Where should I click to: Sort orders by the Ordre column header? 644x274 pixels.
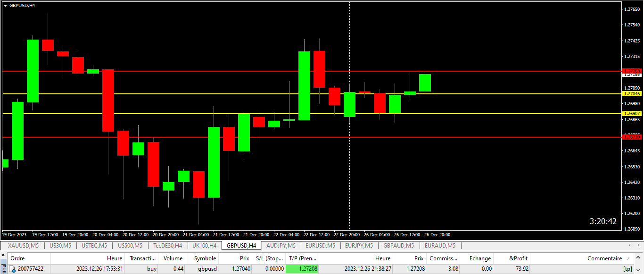[x=29, y=258]
